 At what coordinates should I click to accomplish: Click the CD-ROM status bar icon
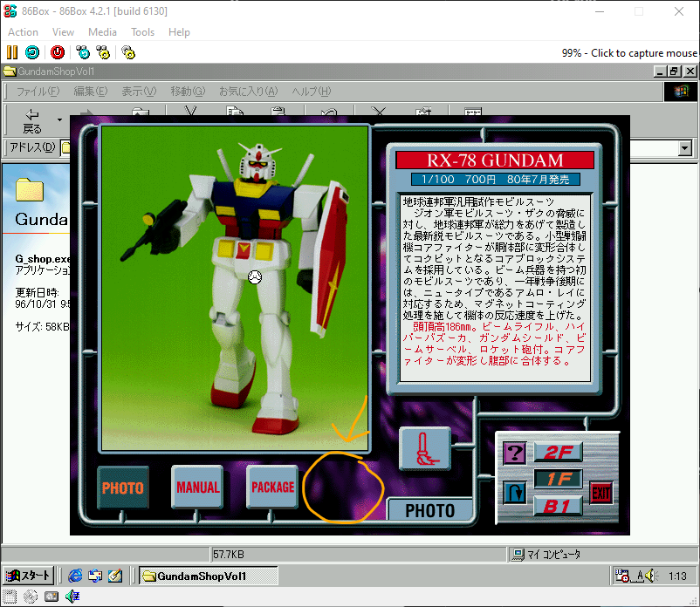[x=31, y=597]
